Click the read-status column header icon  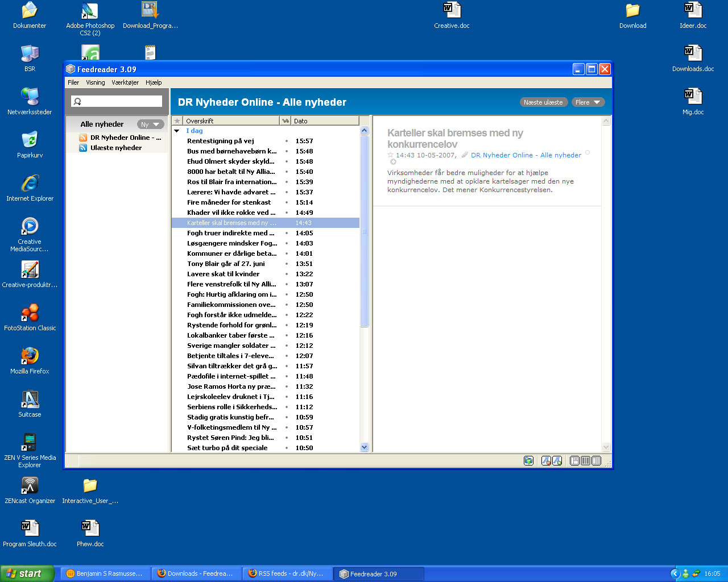(x=286, y=120)
